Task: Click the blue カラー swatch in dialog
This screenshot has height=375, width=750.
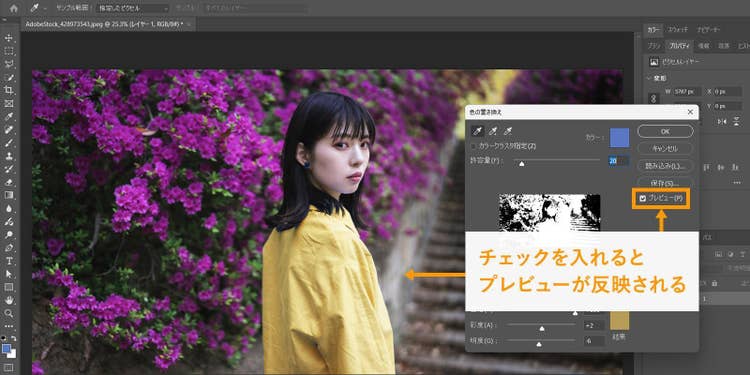Action: tap(619, 137)
